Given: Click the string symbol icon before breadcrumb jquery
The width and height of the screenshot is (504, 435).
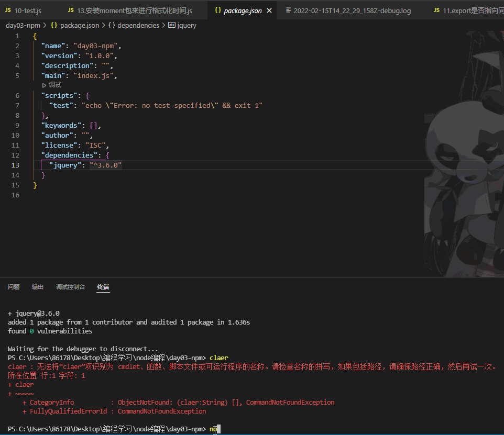Looking at the screenshot, I should click(172, 25).
